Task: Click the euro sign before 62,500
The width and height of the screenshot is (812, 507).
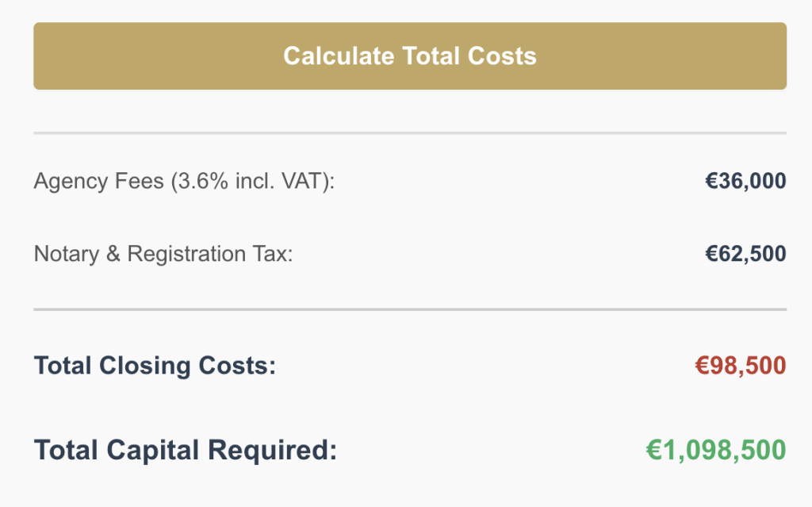Action: [711, 254]
